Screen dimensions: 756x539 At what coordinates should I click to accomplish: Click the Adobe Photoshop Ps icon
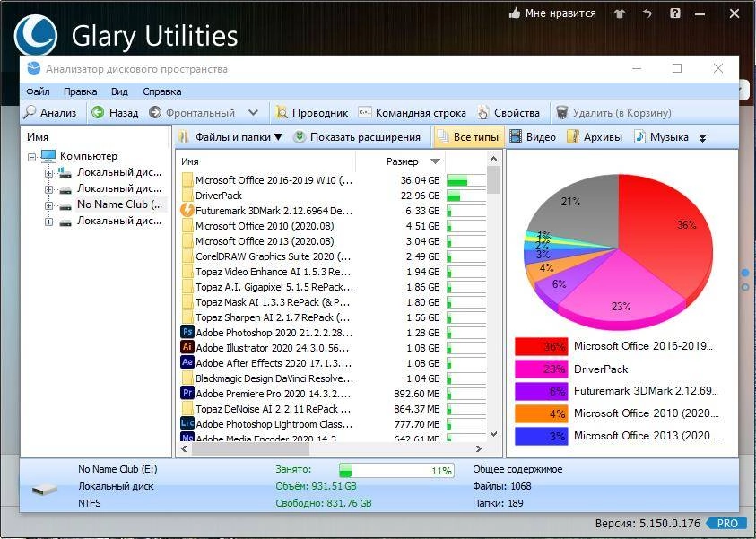[x=187, y=332]
